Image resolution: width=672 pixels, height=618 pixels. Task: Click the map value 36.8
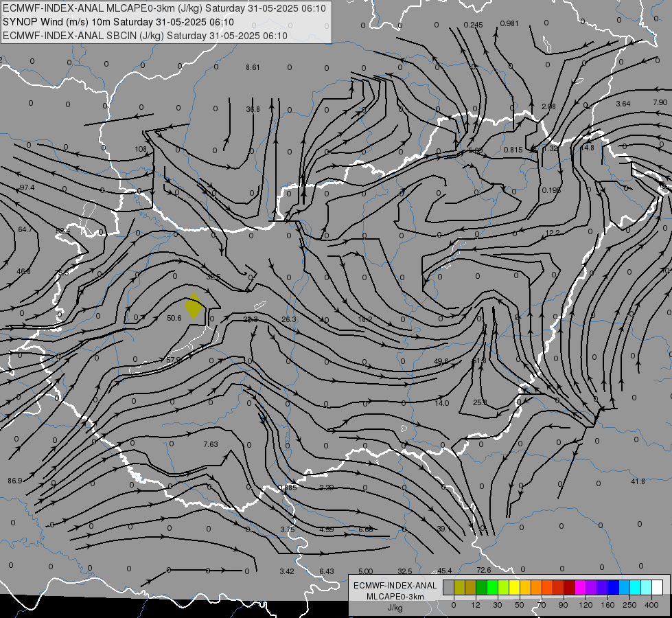point(253,109)
